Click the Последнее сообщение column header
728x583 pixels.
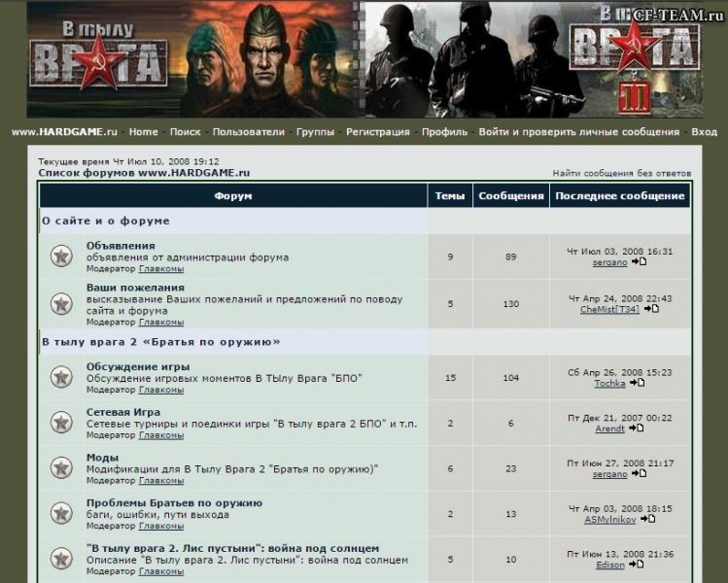(620, 196)
